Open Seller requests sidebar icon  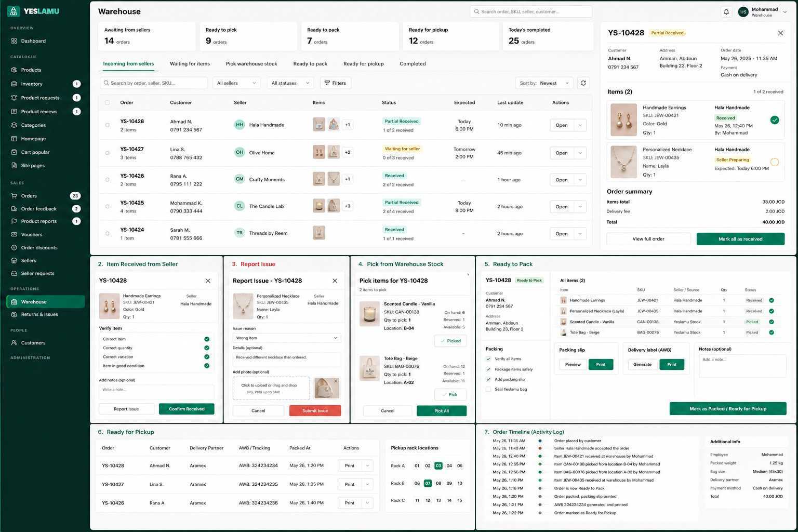14,273
